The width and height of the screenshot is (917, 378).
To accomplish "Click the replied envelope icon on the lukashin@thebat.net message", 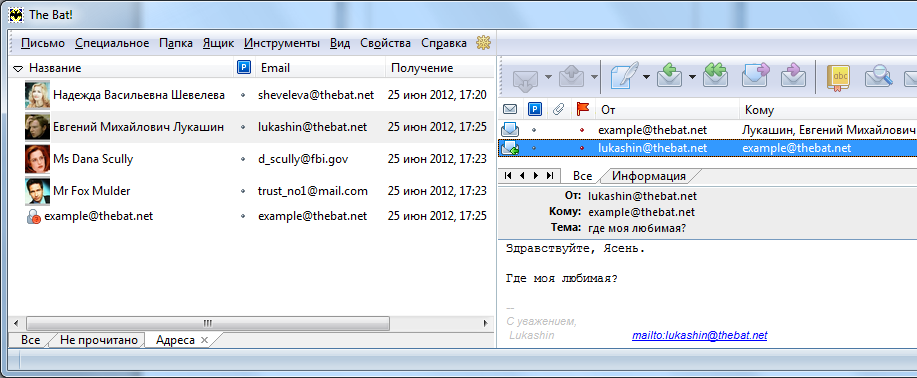I will click(x=509, y=149).
